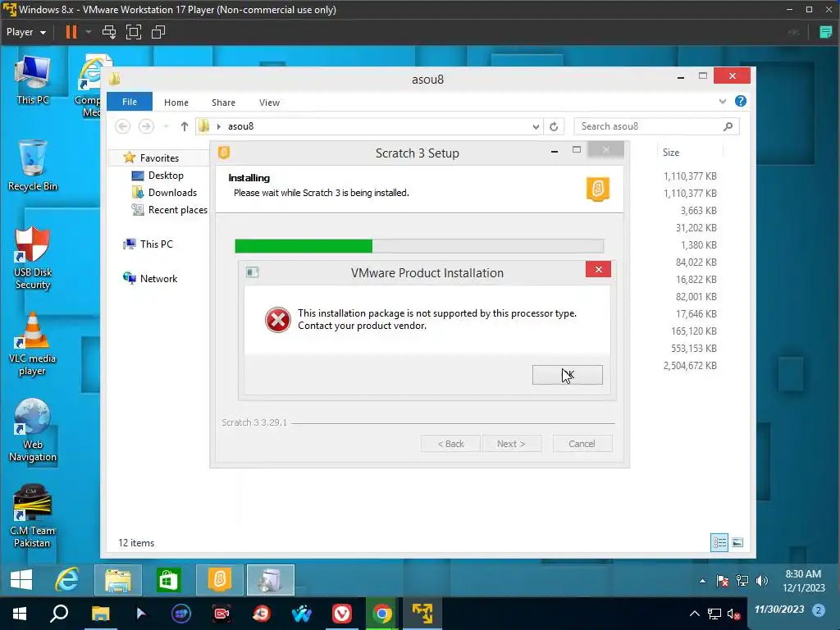Go forward in Explorer navigation
This screenshot has width=840, height=630.
[146, 126]
